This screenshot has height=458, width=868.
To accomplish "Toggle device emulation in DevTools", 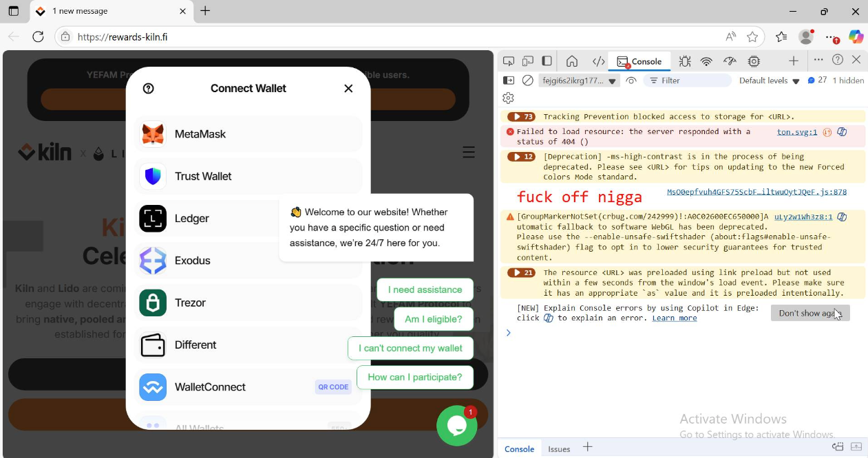I will point(528,61).
